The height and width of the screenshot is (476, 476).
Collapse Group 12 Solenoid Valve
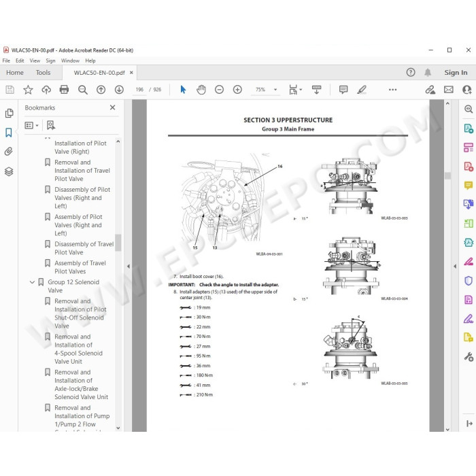(x=32, y=282)
